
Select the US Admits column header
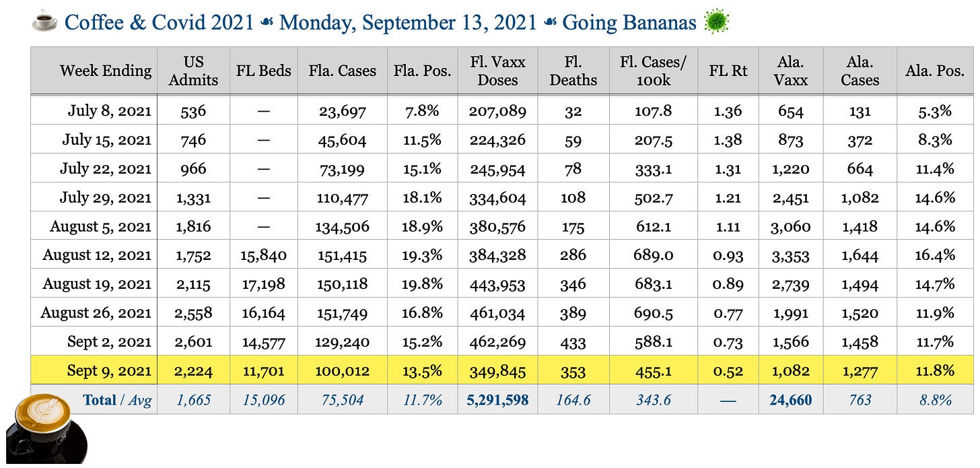point(194,71)
